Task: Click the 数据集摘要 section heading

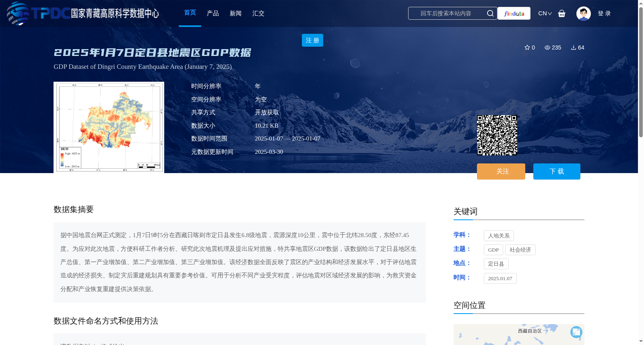Action: click(x=74, y=209)
